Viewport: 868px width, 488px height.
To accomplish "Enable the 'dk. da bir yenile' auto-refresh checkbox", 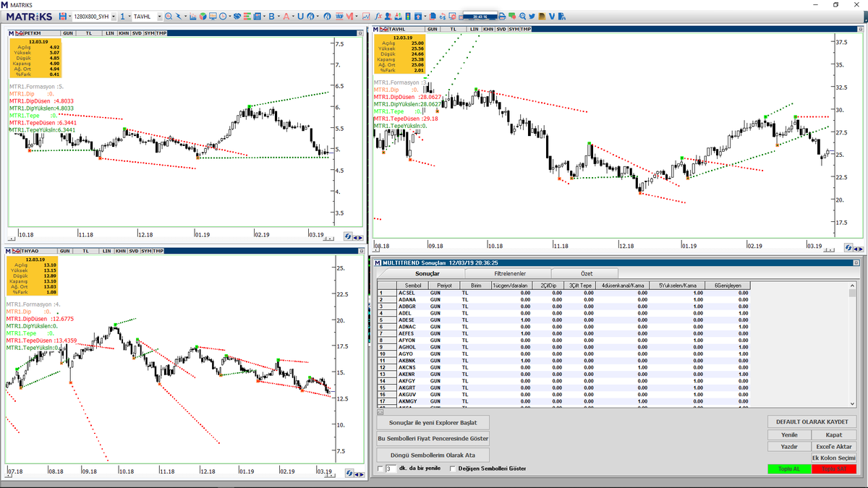I will tap(380, 468).
